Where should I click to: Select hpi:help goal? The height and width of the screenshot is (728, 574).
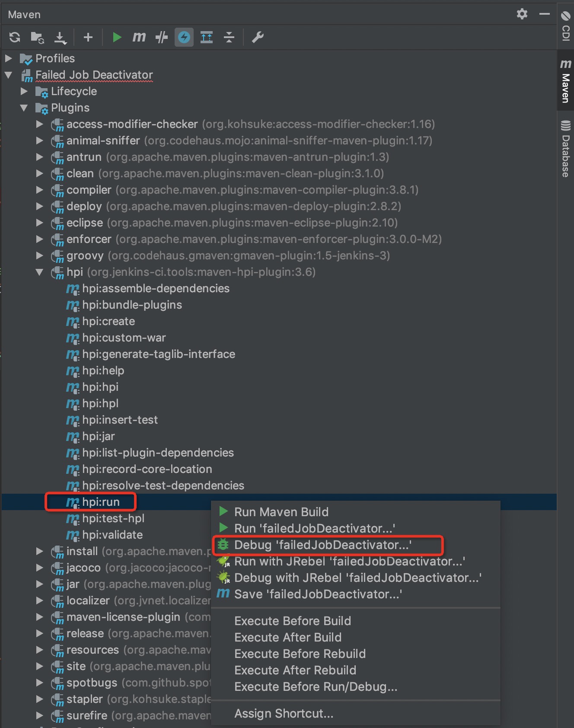click(95, 370)
